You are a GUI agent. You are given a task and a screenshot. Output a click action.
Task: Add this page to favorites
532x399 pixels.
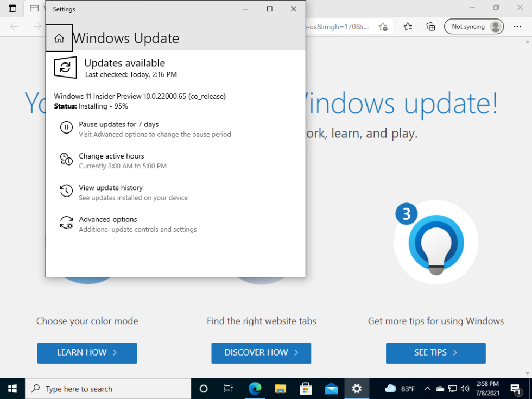[x=383, y=27]
